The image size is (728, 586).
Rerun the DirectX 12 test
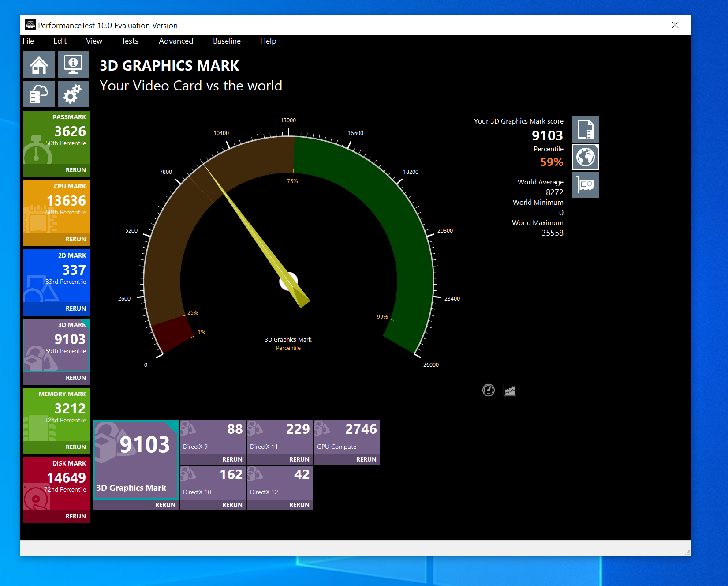[x=299, y=505]
